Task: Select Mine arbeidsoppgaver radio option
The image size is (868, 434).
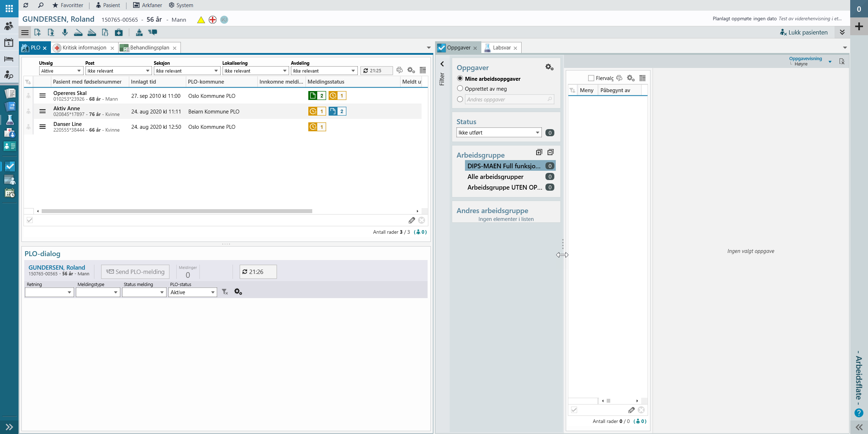Action: point(460,79)
